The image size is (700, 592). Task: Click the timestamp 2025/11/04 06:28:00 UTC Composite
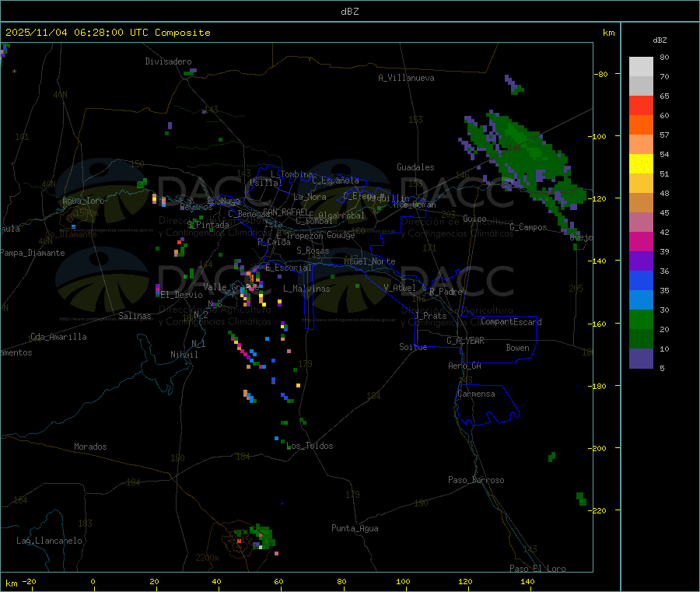click(x=107, y=33)
